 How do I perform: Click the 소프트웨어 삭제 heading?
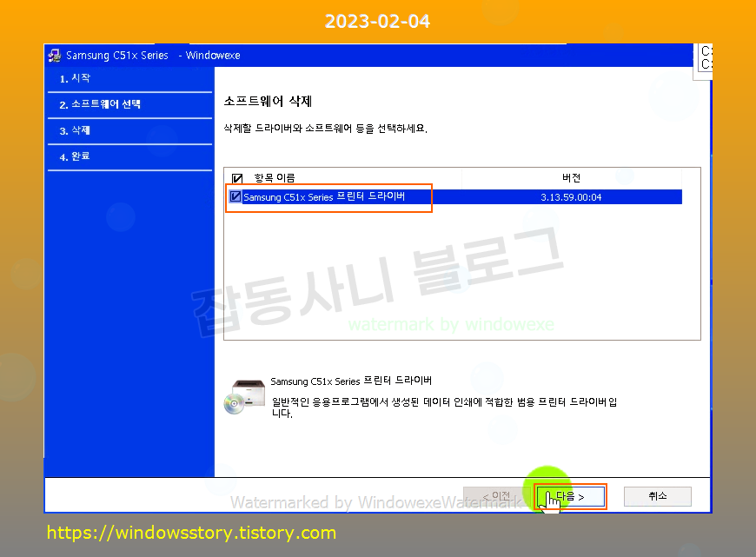point(268,102)
